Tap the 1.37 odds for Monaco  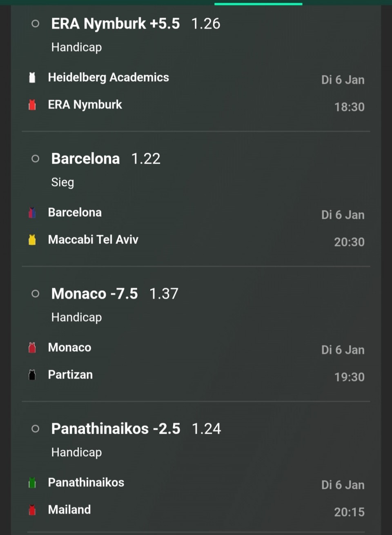pyautogui.click(x=164, y=294)
